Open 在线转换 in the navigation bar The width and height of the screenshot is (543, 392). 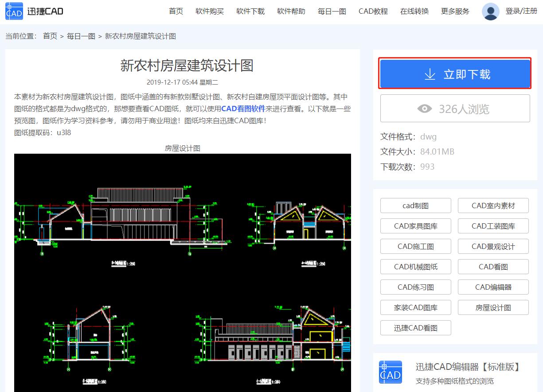(x=414, y=11)
